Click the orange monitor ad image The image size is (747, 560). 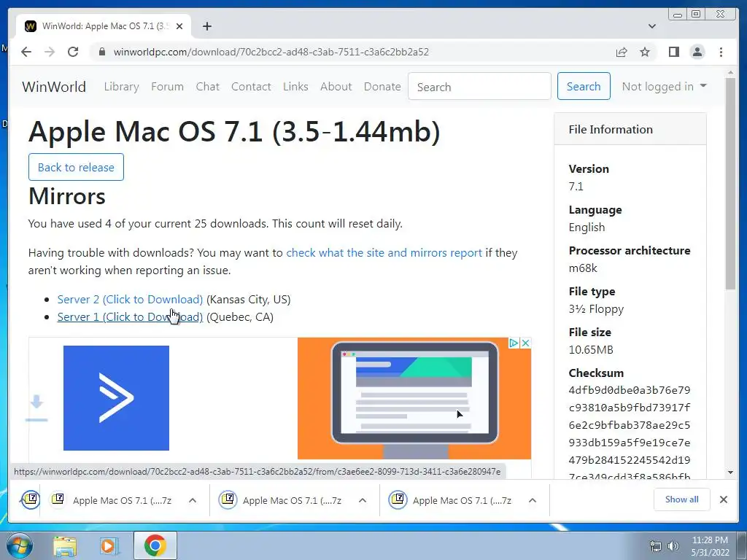[x=414, y=399]
